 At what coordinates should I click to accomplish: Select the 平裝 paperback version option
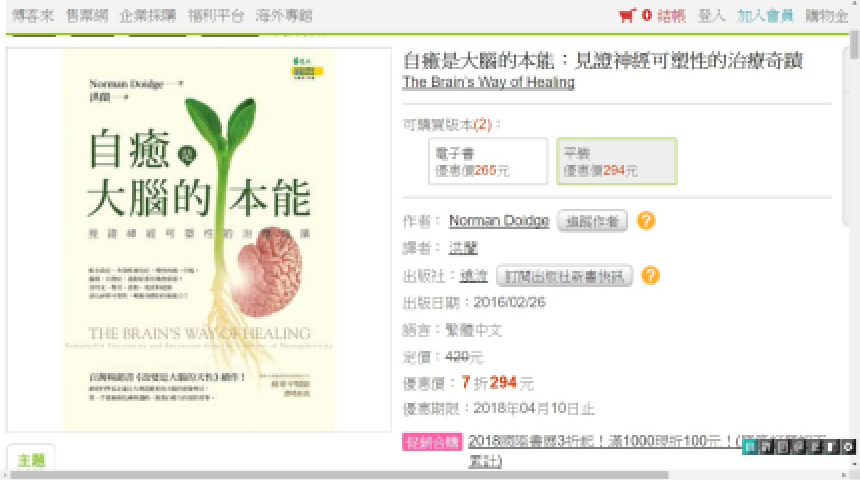(x=616, y=161)
